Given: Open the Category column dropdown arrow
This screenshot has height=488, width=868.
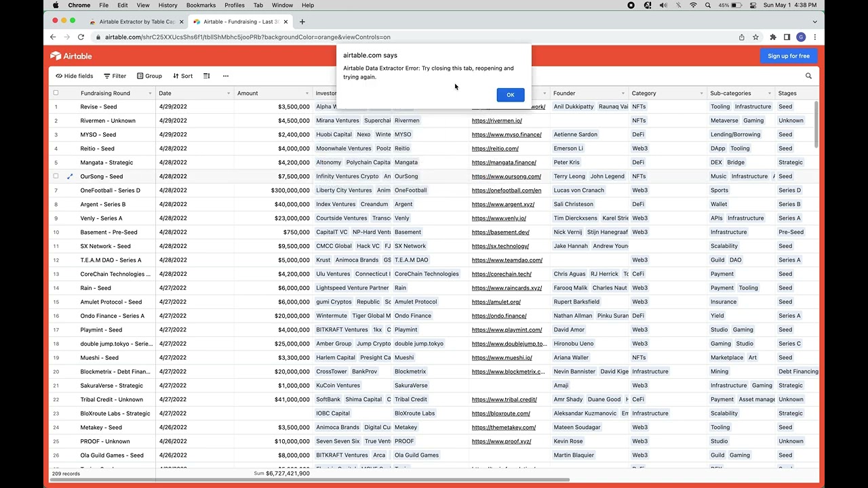Looking at the screenshot, I should 701,94.
